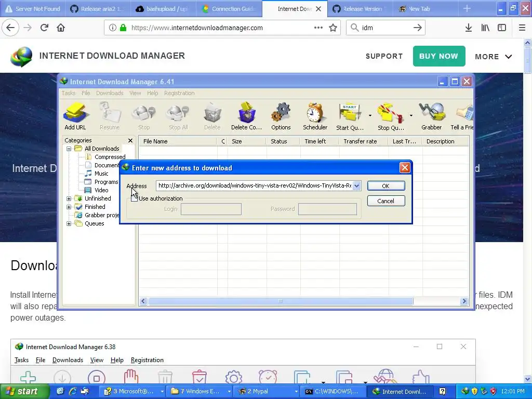
Task: Open the page actions ellipsis menu
Action: coord(318,28)
